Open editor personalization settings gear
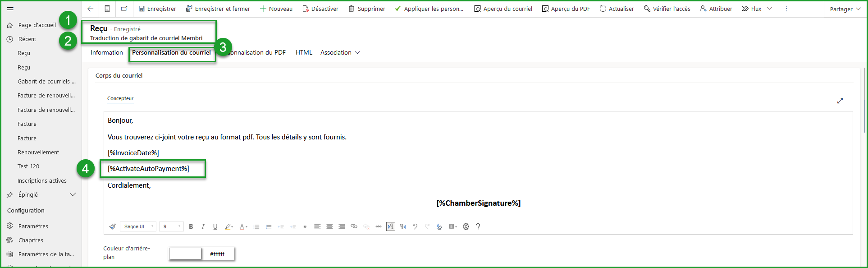This screenshot has height=268, width=868. tap(466, 226)
